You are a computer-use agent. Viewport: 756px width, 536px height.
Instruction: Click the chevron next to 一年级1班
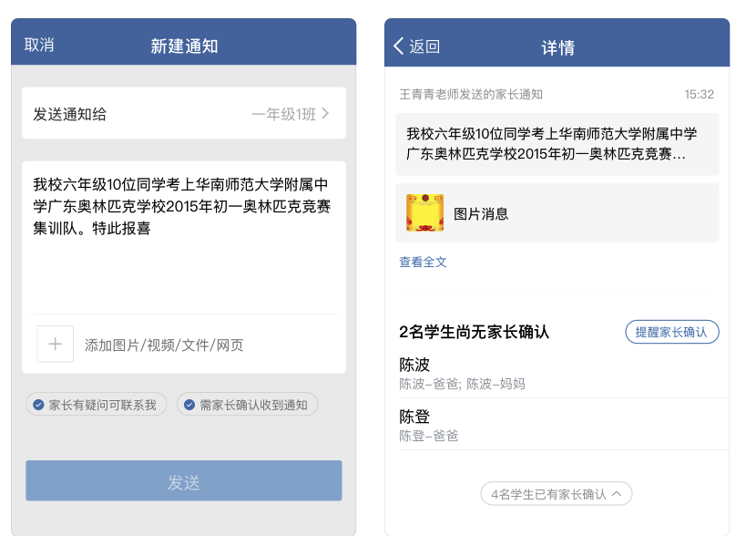click(325, 114)
